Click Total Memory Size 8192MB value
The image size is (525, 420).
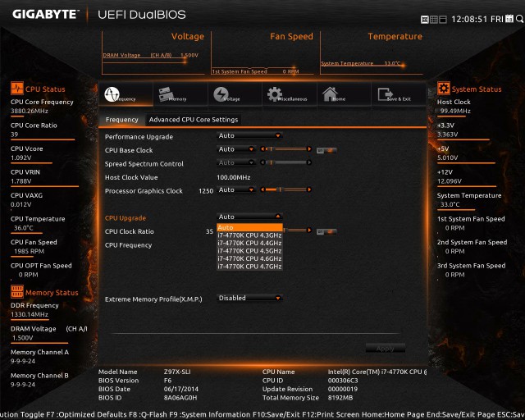[340, 398]
